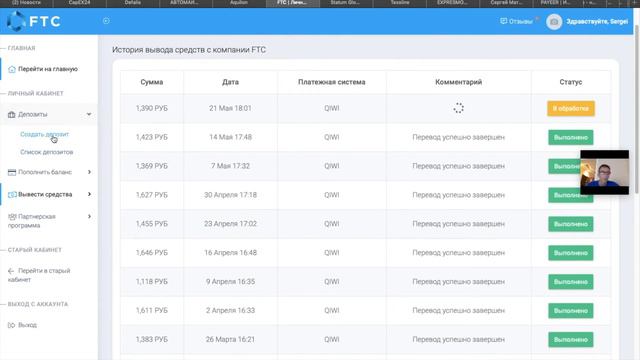Click heading История вывода средств
640x360 pixels.
coord(189,50)
